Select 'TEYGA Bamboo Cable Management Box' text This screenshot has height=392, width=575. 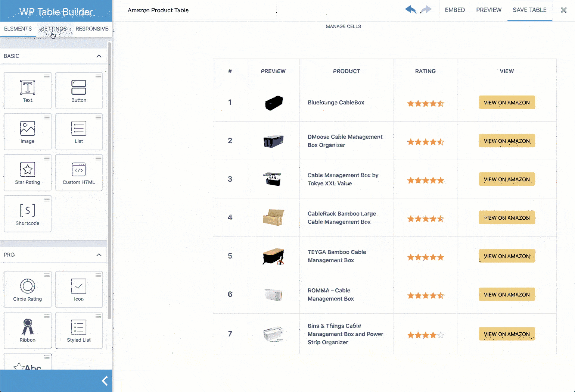point(337,256)
